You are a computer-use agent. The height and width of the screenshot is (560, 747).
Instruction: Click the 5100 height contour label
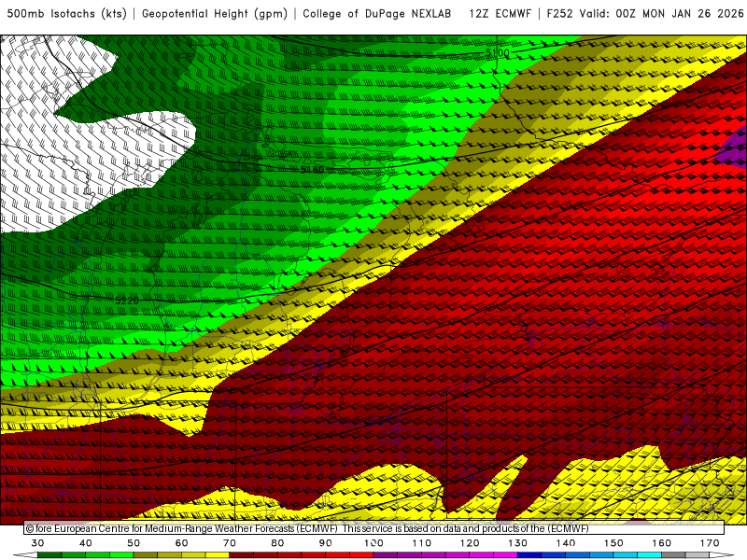click(x=498, y=53)
